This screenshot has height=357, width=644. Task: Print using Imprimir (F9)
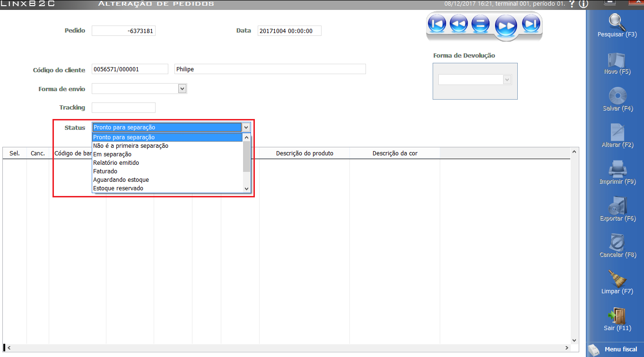(x=618, y=173)
